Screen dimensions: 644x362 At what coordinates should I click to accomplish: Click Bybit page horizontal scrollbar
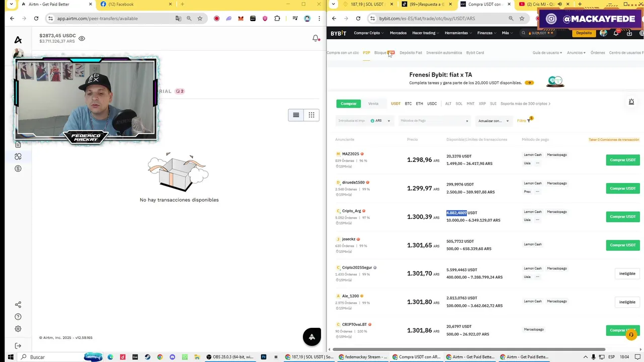(469, 349)
